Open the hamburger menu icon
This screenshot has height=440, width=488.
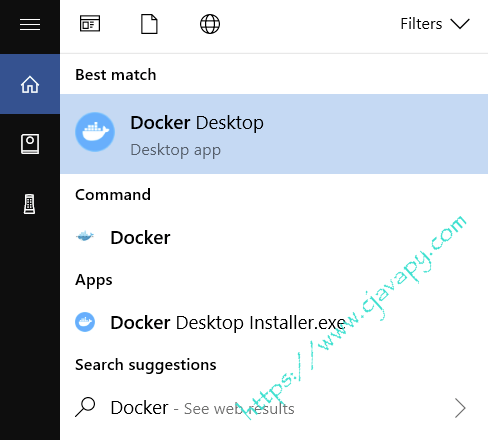coord(30,24)
